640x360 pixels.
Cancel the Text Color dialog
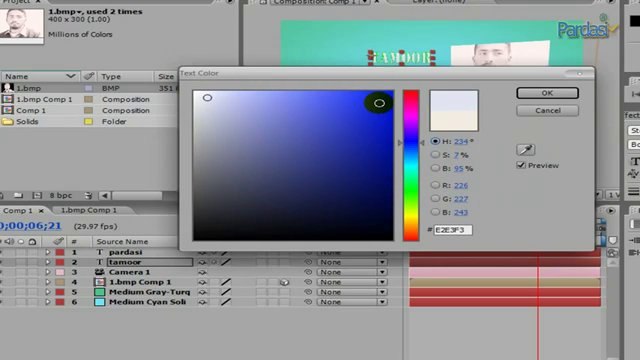click(x=547, y=111)
